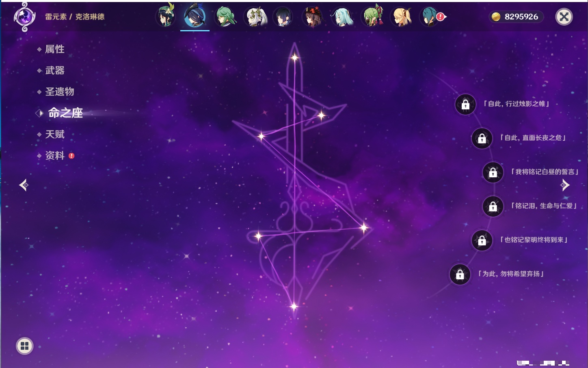Click the Mora balance 8295926
588x368 pixels.
521,17
